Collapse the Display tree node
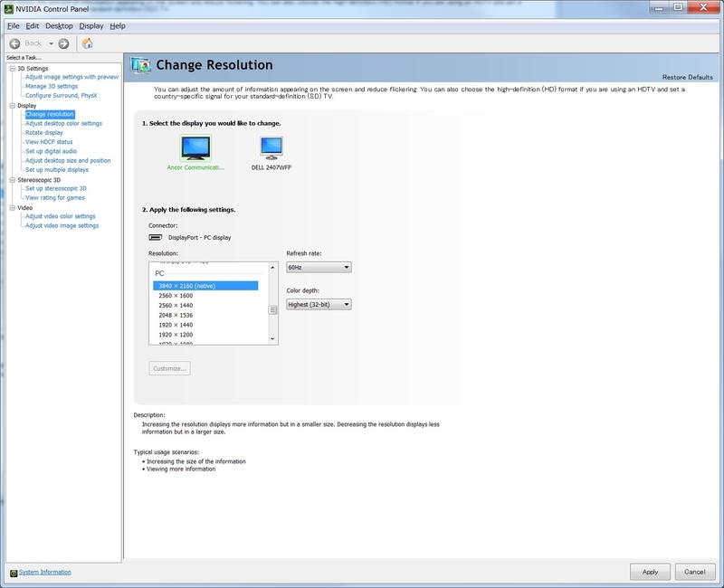The height and width of the screenshot is (588, 724). click(x=13, y=106)
